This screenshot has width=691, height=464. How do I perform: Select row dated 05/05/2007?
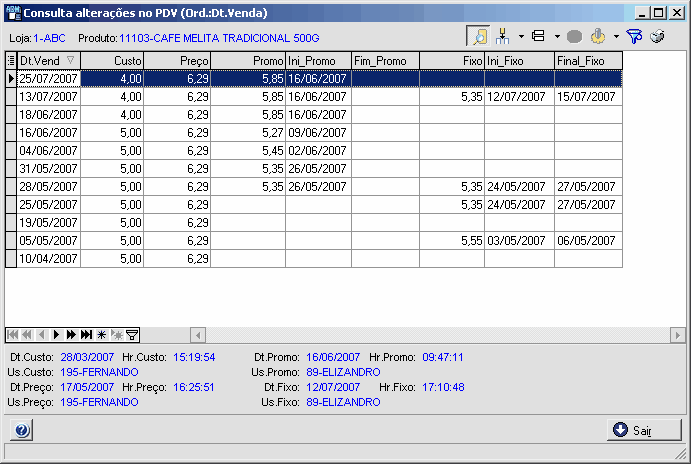(314, 241)
